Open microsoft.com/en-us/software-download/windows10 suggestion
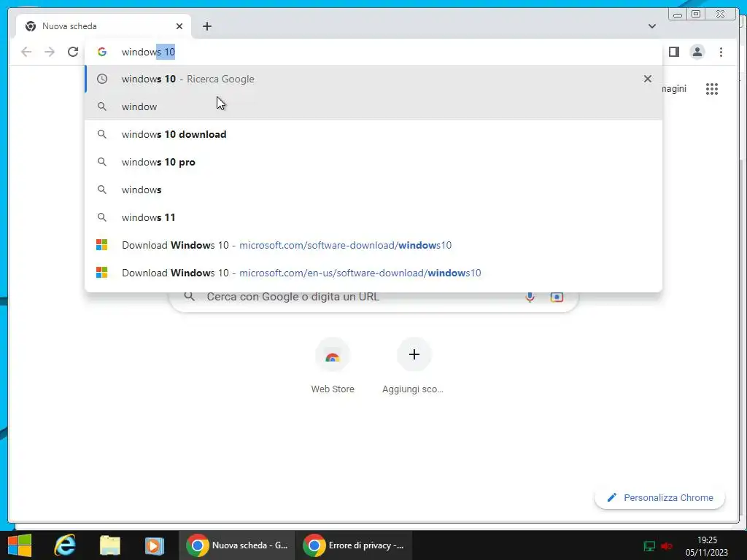 click(x=373, y=273)
